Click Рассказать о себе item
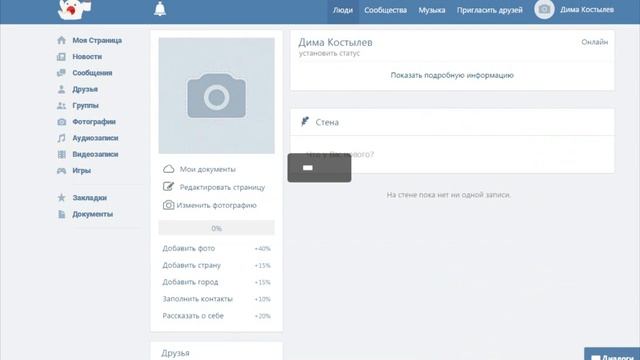The height and width of the screenshot is (360, 640). click(216, 316)
